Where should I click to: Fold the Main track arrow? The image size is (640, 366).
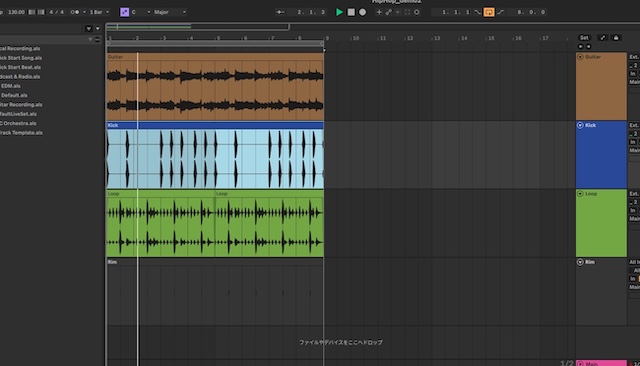pyautogui.click(x=580, y=364)
